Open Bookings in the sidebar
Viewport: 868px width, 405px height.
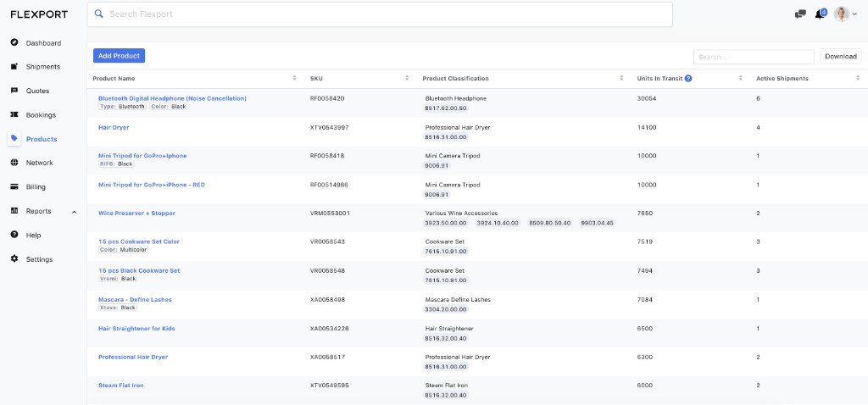pos(41,115)
